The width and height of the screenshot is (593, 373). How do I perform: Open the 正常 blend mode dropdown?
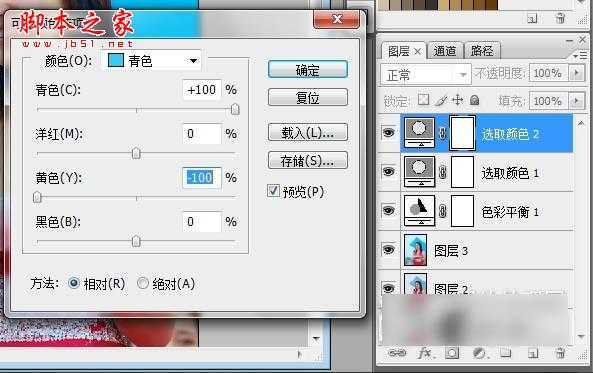tap(426, 74)
